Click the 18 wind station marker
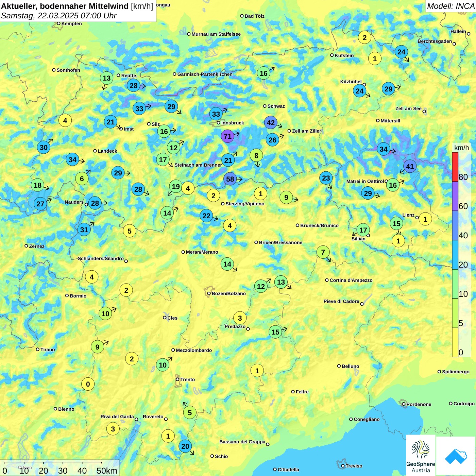This screenshot has height=476, width=476. (x=37, y=185)
